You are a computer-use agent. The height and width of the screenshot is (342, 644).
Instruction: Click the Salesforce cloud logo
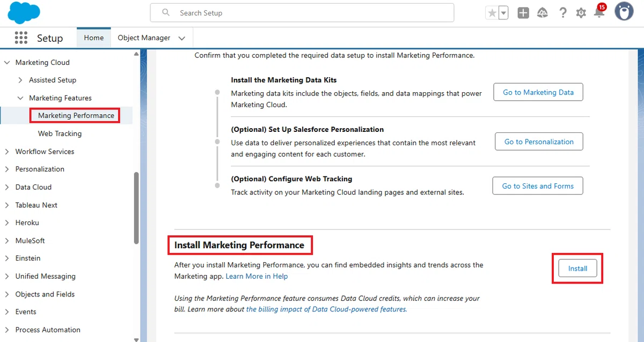pyautogui.click(x=25, y=12)
